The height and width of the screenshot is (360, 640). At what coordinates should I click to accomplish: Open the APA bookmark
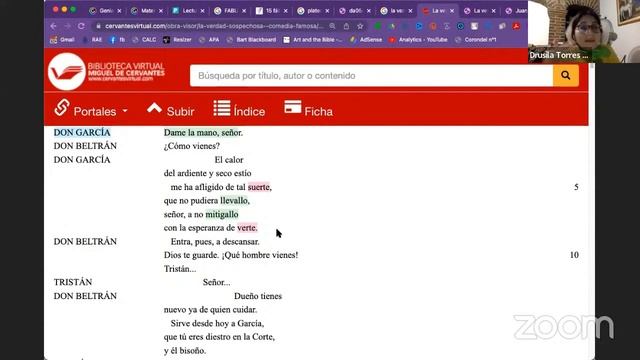(x=209, y=40)
